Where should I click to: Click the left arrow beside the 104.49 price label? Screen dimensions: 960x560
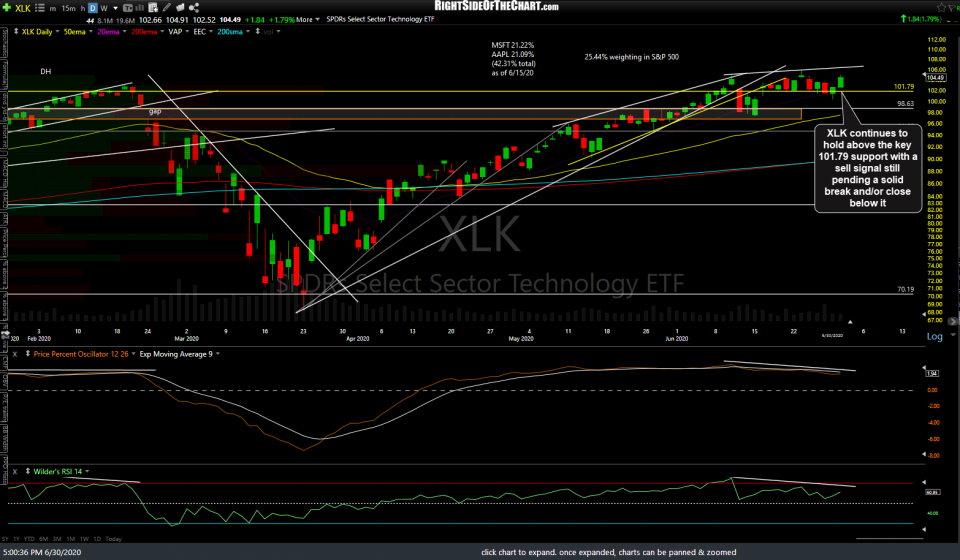tap(924, 76)
